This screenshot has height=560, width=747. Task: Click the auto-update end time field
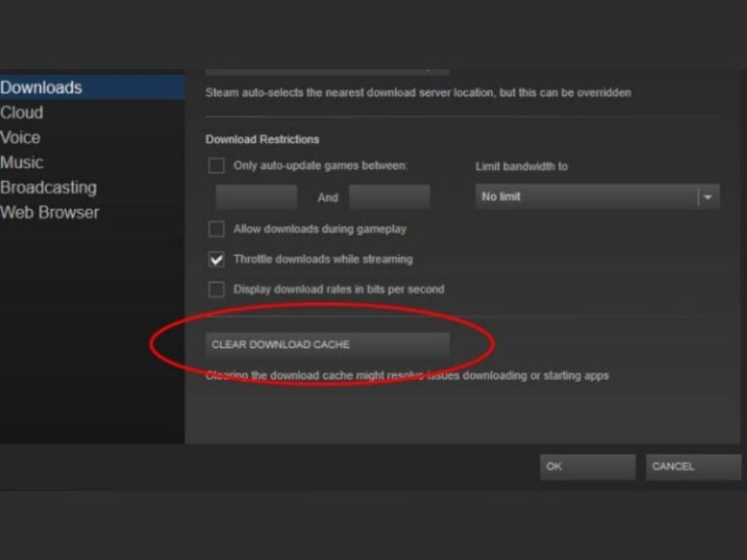pos(389,197)
